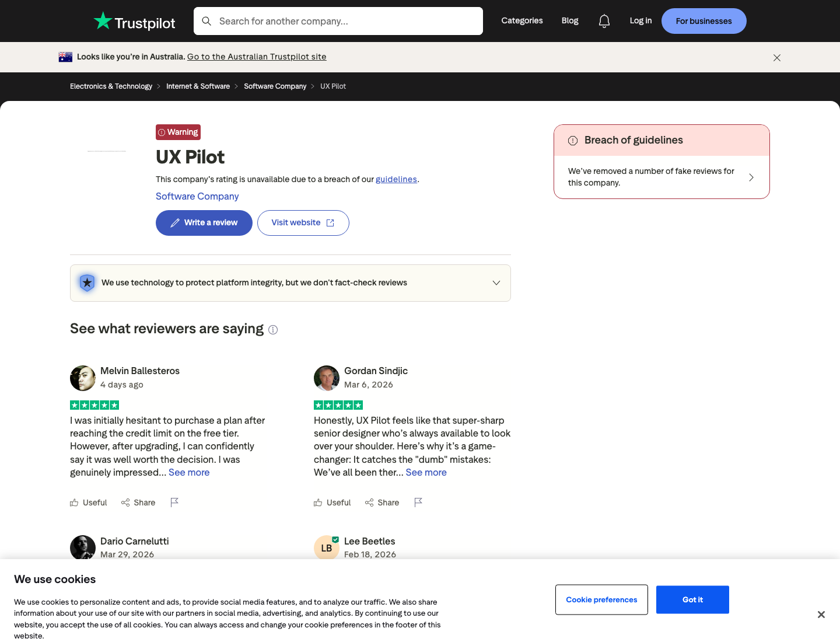Screen dimensions: 840x642
Task: Click Dario Carnelutti avatar
Action: [83, 547]
